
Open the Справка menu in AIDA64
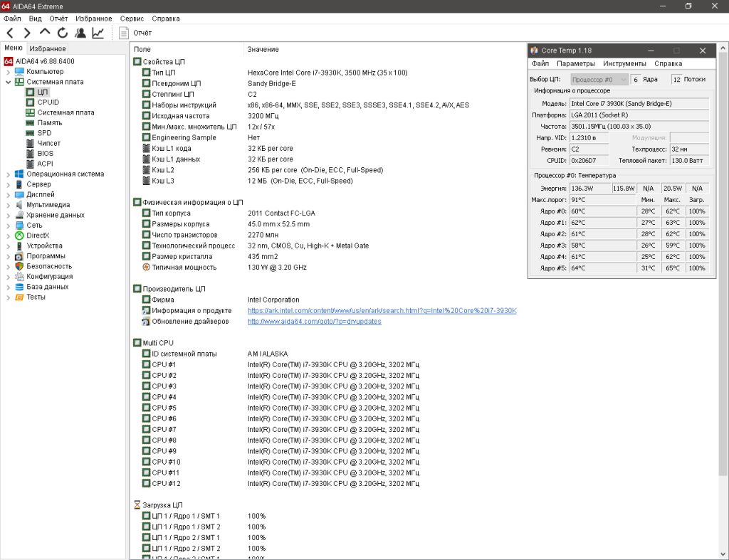165,19
